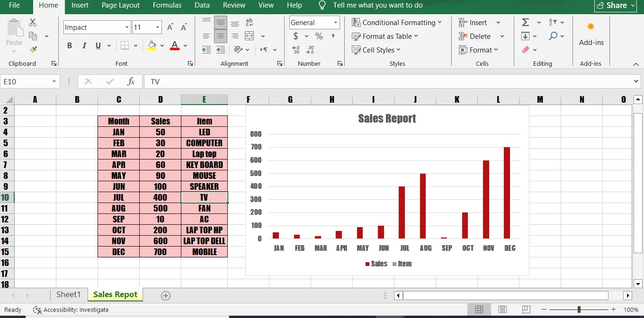This screenshot has width=644, height=318.
Task: Click the Merge & Center icon
Action: pos(250,36)
